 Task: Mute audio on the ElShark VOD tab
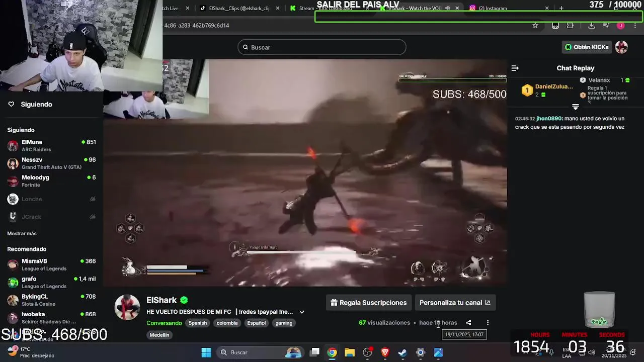447,8
